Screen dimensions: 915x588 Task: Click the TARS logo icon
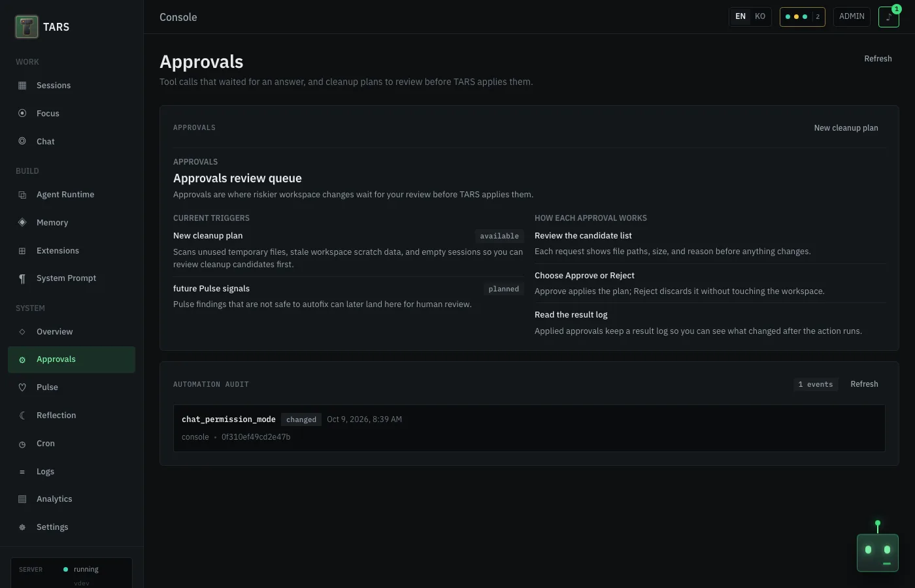(27, 27)
